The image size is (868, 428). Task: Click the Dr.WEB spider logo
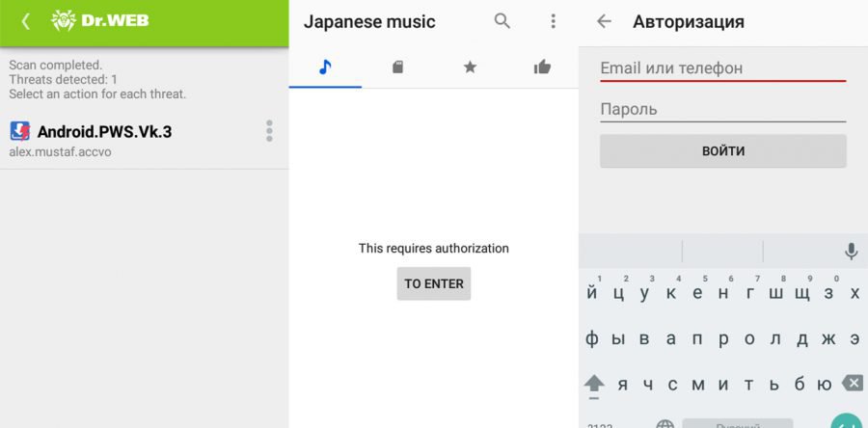(x=63, y=21)
